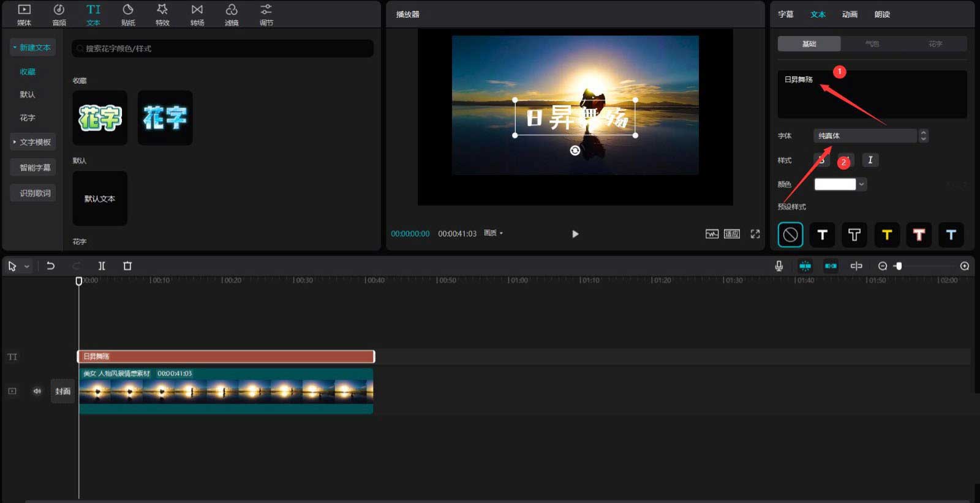Click the white text color swatch
The image size is (980, 503).
click(x=835, y=184)
